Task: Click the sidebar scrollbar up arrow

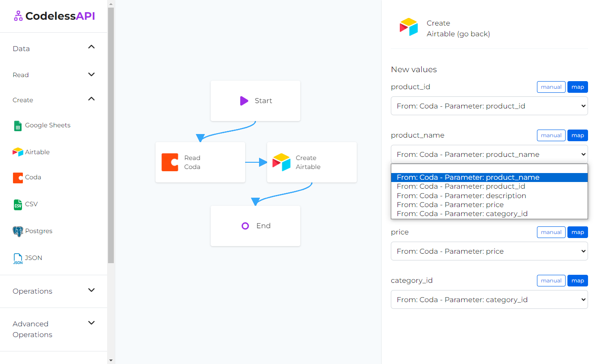Action: (111, 4)
